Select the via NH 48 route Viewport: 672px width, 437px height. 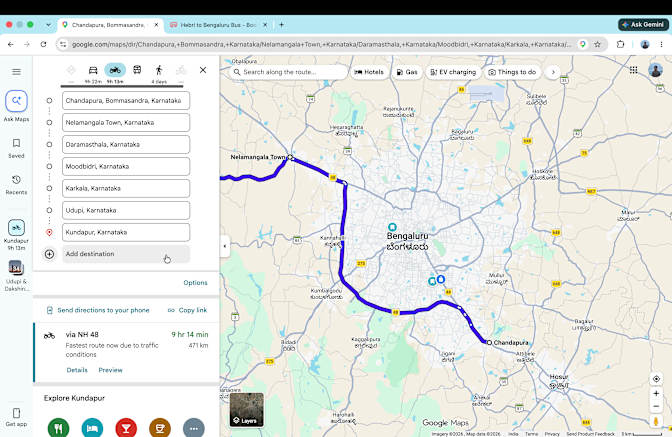coord(127,352)
